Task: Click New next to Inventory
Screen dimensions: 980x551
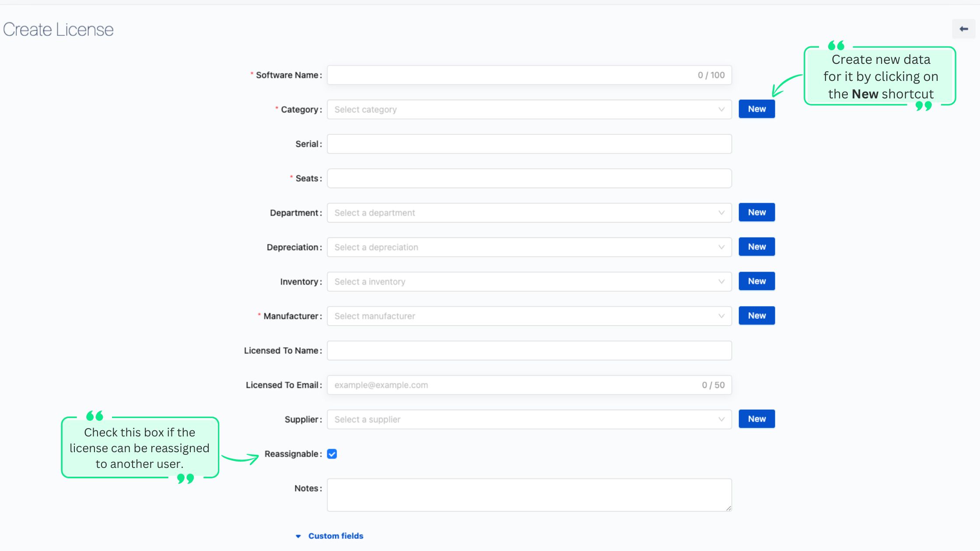Action: [756, 281]
